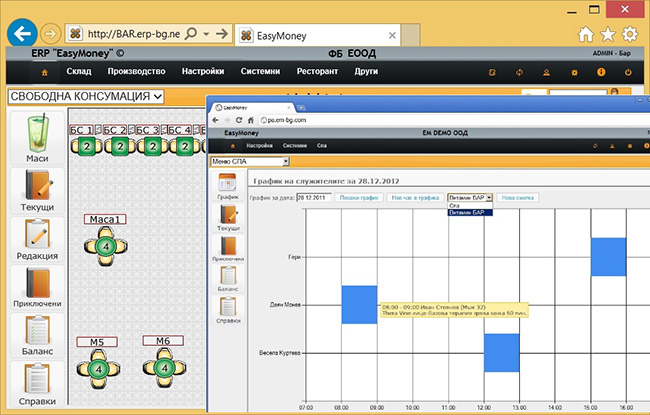This screenshot has width=650, height=415.
Task: Switch to EasyMoney tab in Internet Explorer
Action: [x=317, y=36]
